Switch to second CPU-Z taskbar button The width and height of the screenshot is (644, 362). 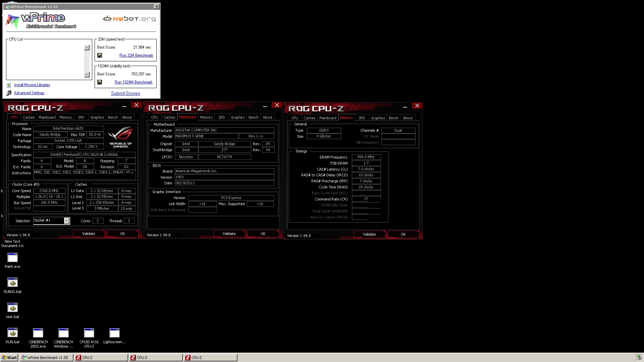point(156,358)
